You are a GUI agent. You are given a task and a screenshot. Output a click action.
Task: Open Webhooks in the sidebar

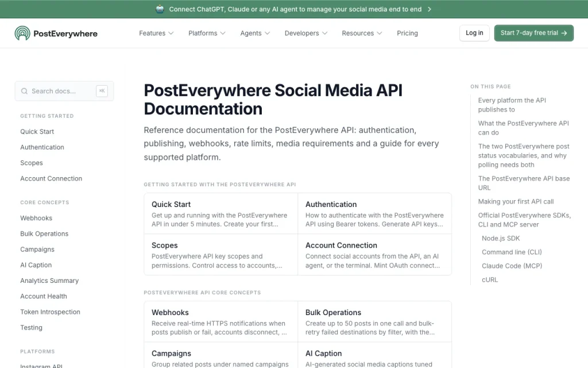pos(36,218)
